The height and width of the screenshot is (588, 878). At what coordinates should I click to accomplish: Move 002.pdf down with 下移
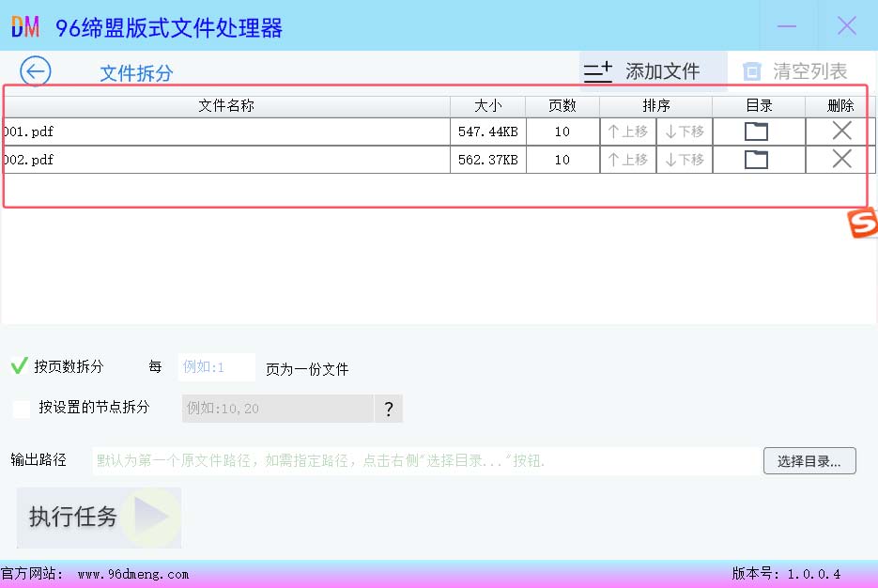[685, 160]
